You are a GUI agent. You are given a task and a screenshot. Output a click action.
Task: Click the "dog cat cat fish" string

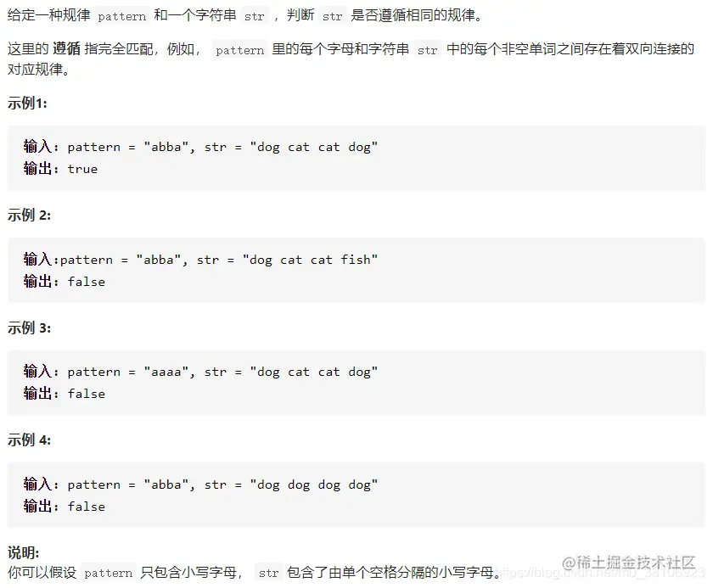[x=310, y=260]
